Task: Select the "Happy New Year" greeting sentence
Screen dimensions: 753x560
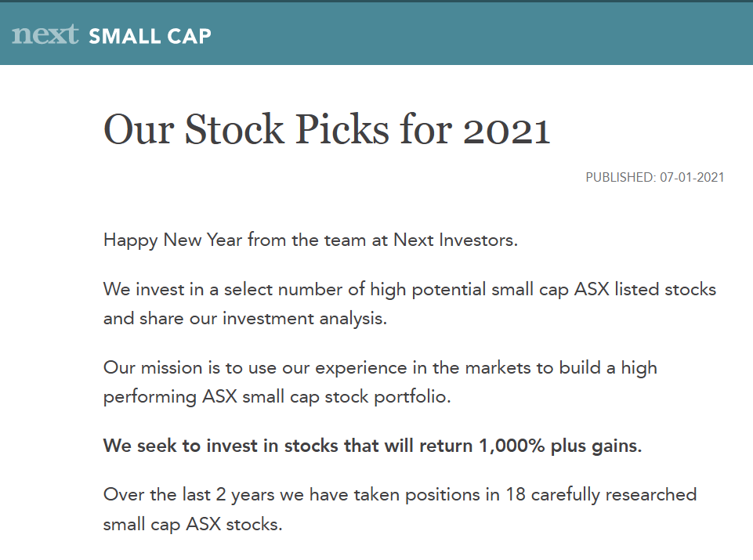Action: click(x=311, y=240)
